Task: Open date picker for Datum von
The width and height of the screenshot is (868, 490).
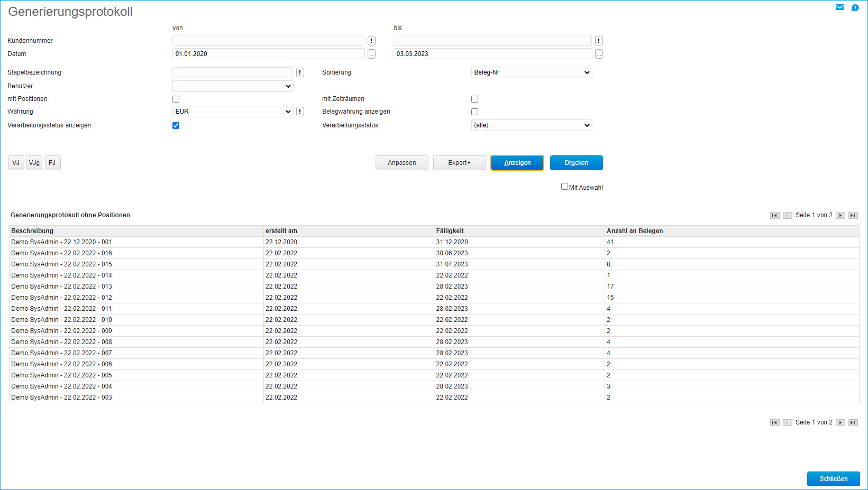Action: (x=371, y=54)
